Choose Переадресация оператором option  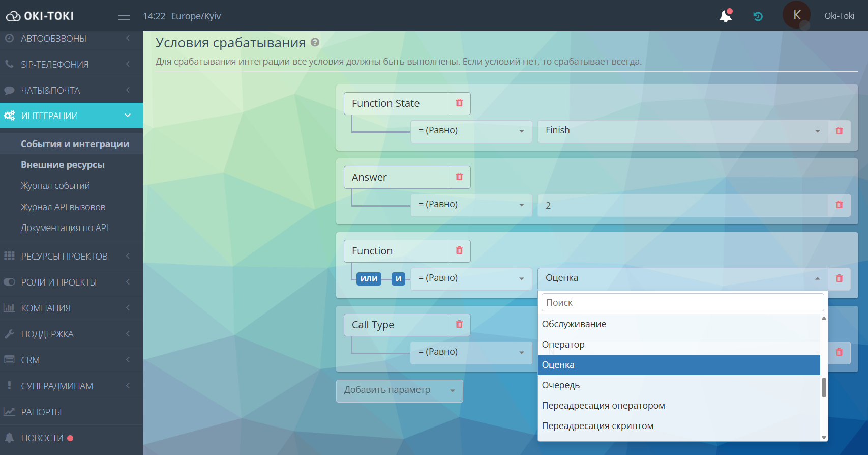pyautogui.click(x=603, y=406)
